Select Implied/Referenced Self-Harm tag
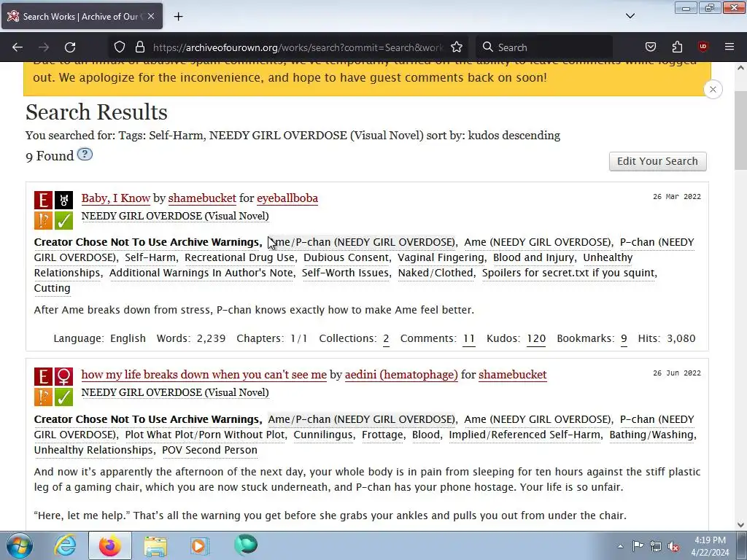The width and height of the screenshot is (747, 560). click(525, 435)
